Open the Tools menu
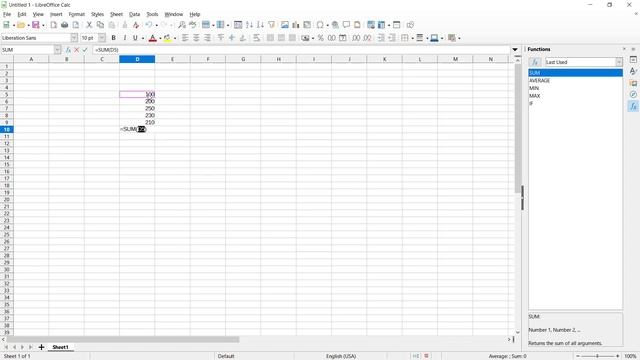 [152, 14]
